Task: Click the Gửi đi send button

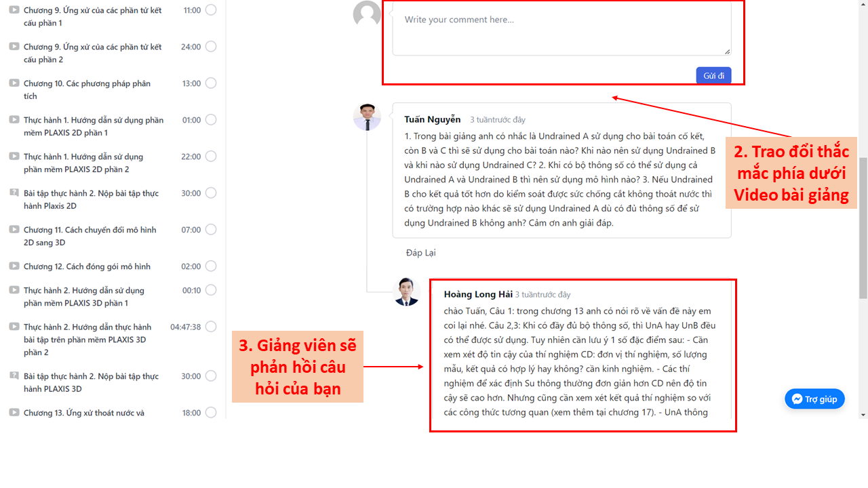Action: (713, 75)
